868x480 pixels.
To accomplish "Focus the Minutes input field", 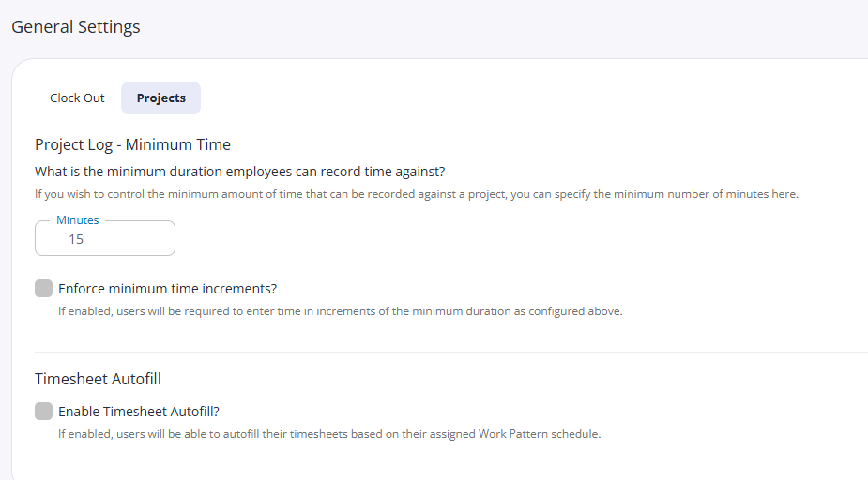I will coord(105,238).
